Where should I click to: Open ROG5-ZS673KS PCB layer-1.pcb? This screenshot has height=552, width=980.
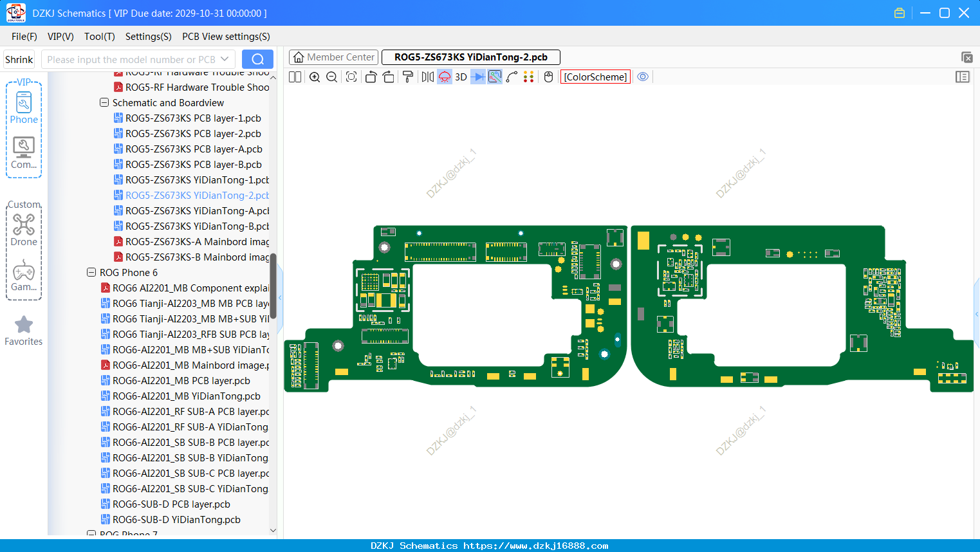pyautogui.click(x=193, y=118)
